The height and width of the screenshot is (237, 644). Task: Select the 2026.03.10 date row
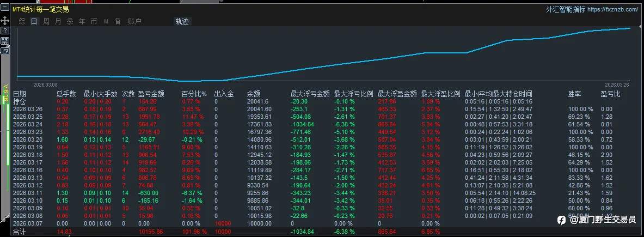tap(28, 200)
